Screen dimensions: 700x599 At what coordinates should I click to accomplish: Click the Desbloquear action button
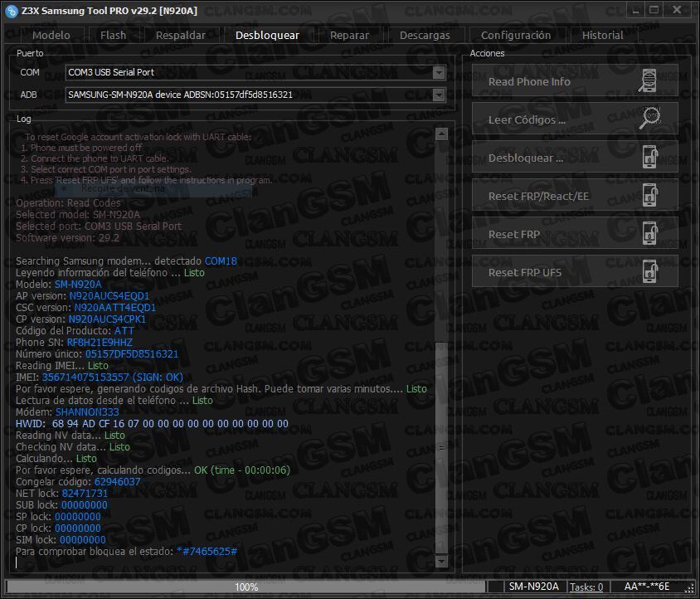pyautogui.click(x=575, y=157)
